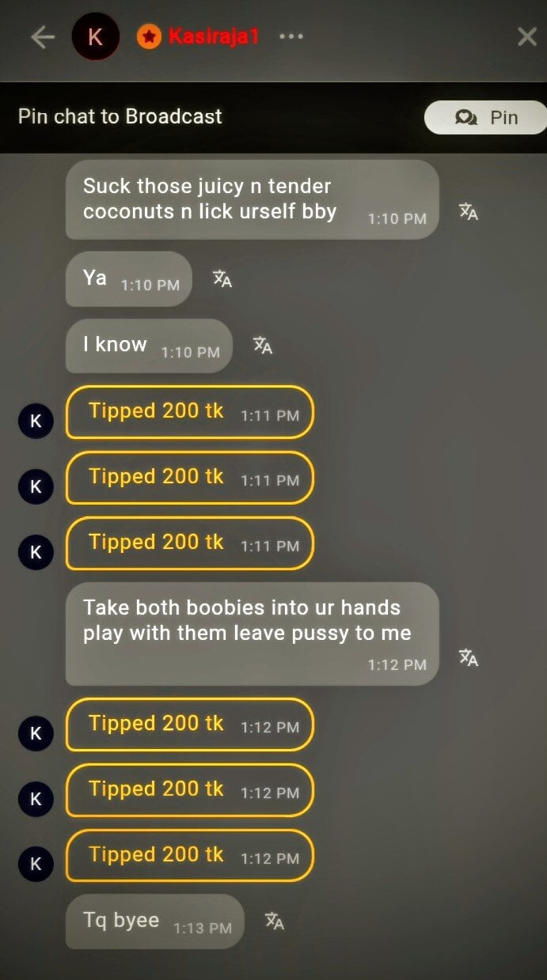Open the large K avatar in header
Viewport: 547px width, 980px height.
[x=96, y=36]
